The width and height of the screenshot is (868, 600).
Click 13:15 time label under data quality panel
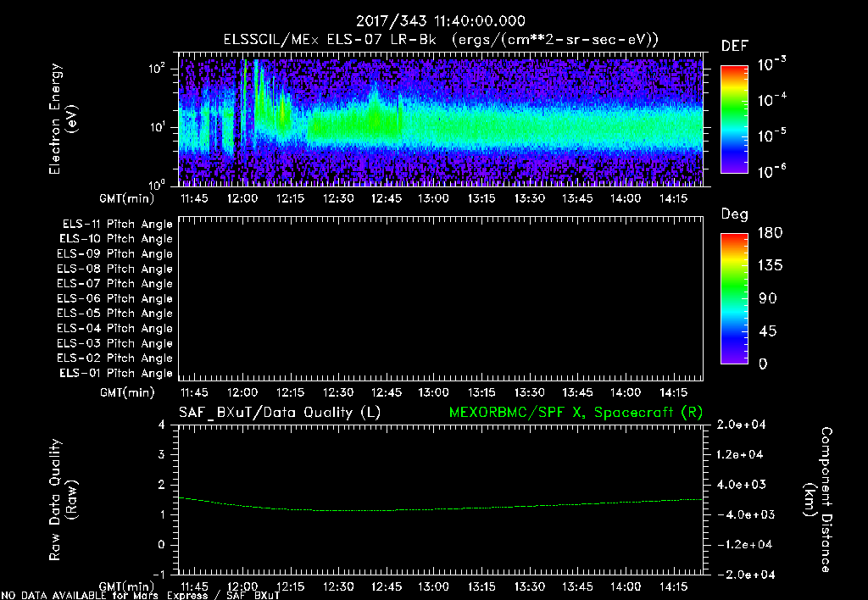(x=481, y=586)
